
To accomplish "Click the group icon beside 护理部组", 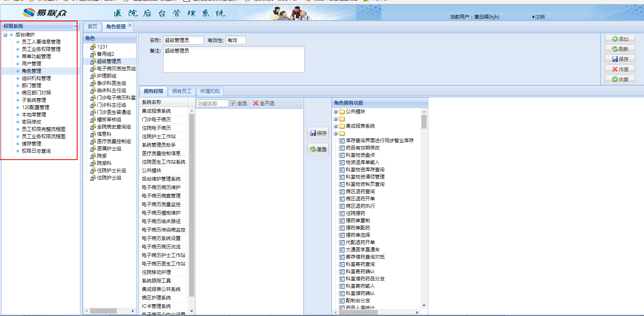I will [x=93, y=76].
